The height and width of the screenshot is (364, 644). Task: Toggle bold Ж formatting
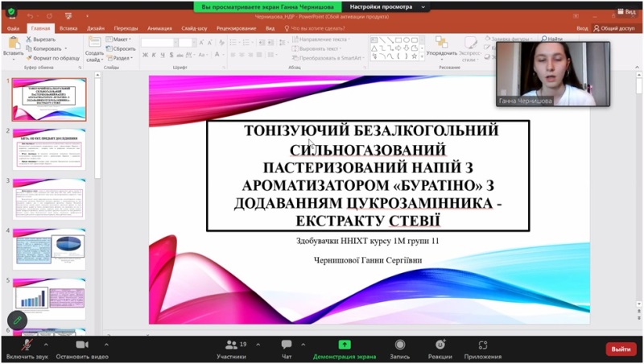tap(145, 55)
